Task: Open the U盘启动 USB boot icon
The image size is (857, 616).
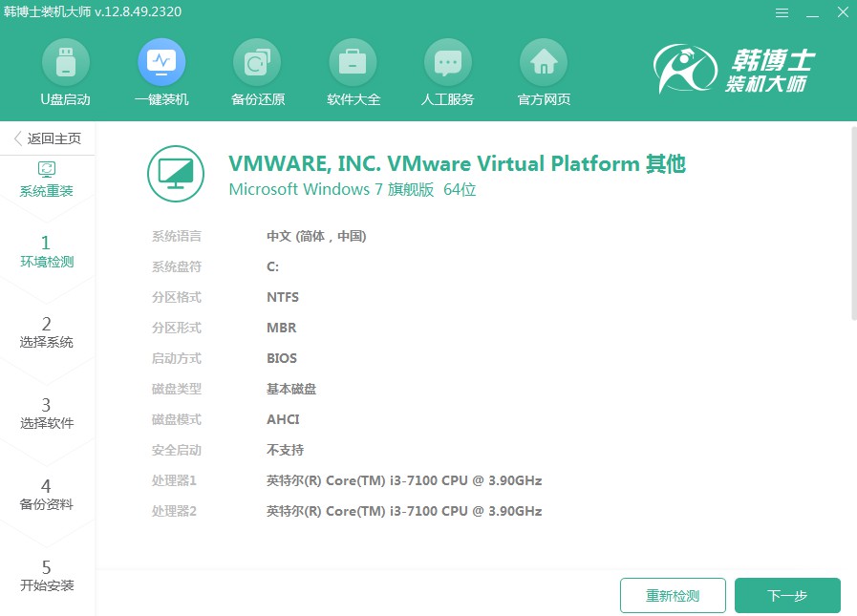Action: coord(65,63)
